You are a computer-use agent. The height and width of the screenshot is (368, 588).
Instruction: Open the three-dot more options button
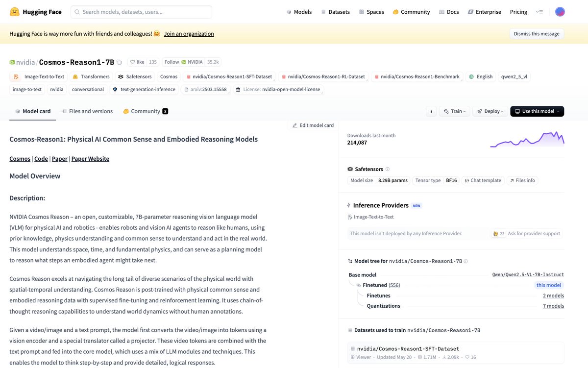tap(431, 111)
